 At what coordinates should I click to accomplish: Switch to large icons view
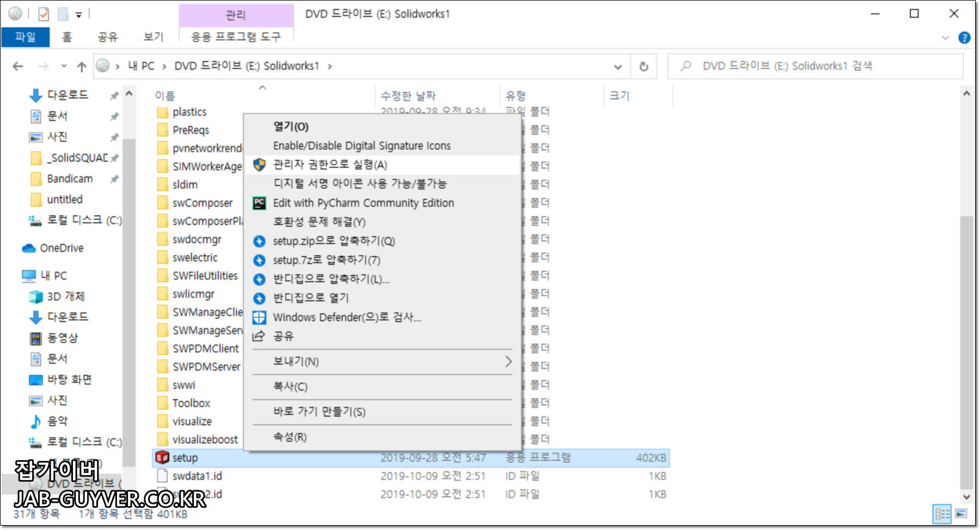pyautogui.click(x=961, y=514)
